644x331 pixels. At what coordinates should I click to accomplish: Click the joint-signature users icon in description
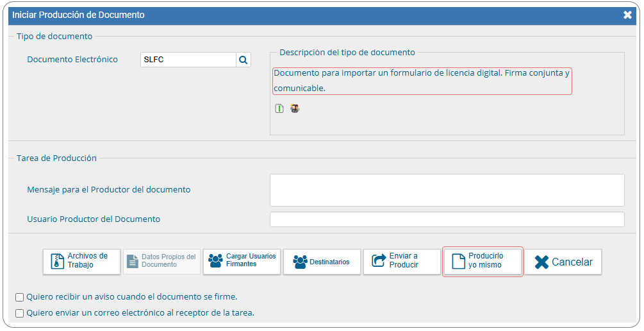pyautogui.click(x=295, y=108)
